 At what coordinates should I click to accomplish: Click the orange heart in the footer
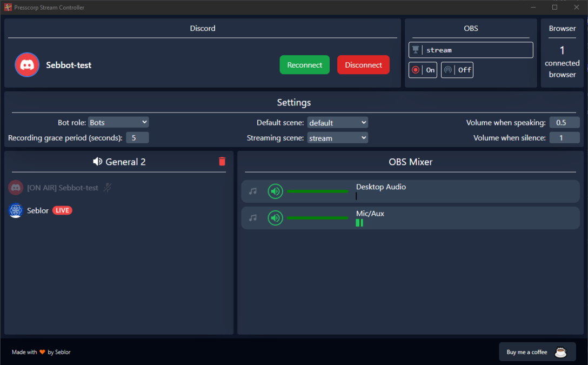pyautogui.click(x=42, y=352)
